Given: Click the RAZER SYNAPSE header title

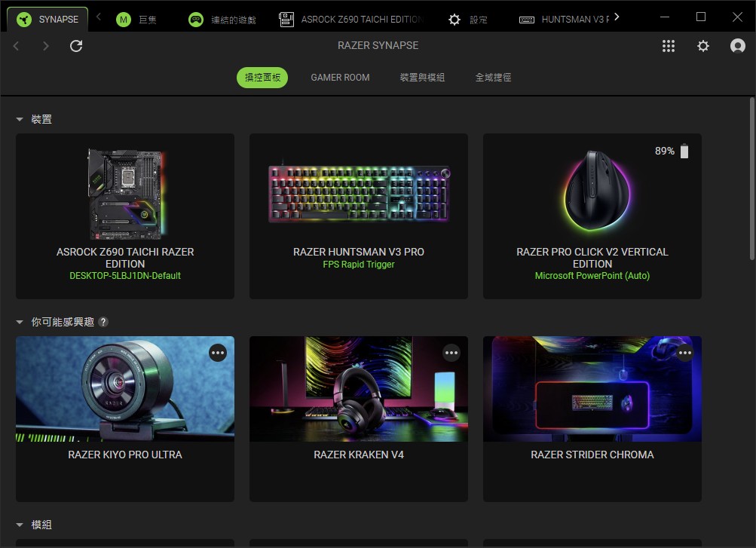Looking at the screenshot, I should click(378, 45).
